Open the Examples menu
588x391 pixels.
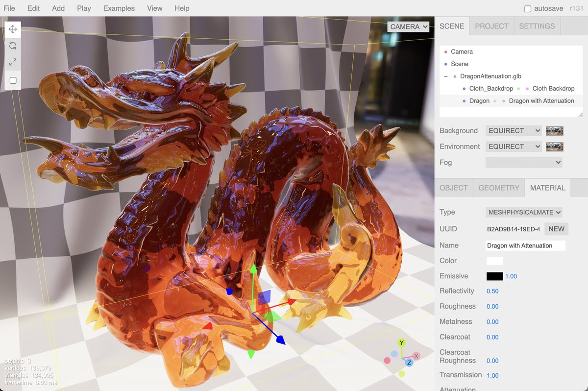point(119,8)
